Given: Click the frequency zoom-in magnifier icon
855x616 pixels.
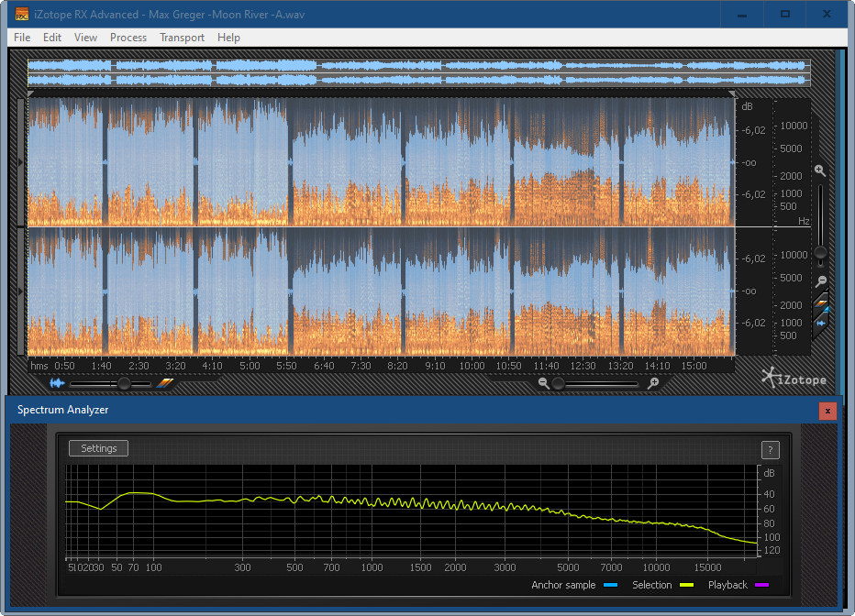Looking at the screenshot, I should [x=820, y=170].
